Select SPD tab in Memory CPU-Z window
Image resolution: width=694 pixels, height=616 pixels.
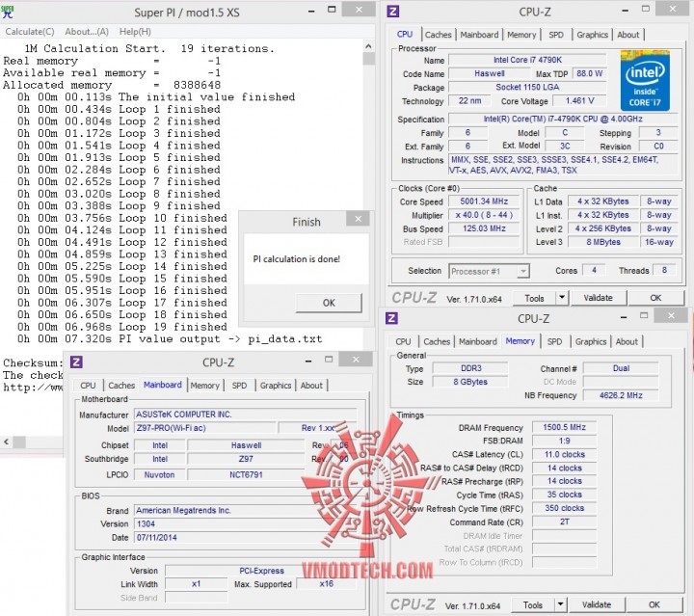pos(554,341)
